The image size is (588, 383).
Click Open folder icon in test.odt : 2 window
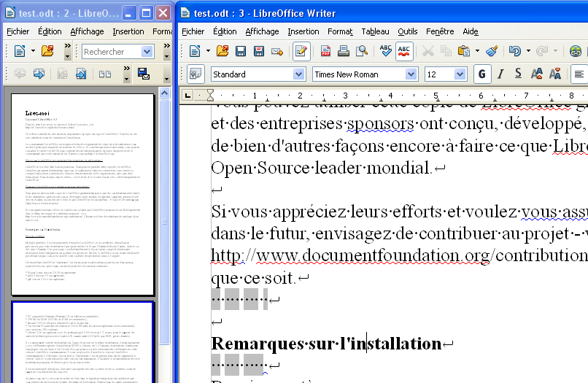pos(47,51)
